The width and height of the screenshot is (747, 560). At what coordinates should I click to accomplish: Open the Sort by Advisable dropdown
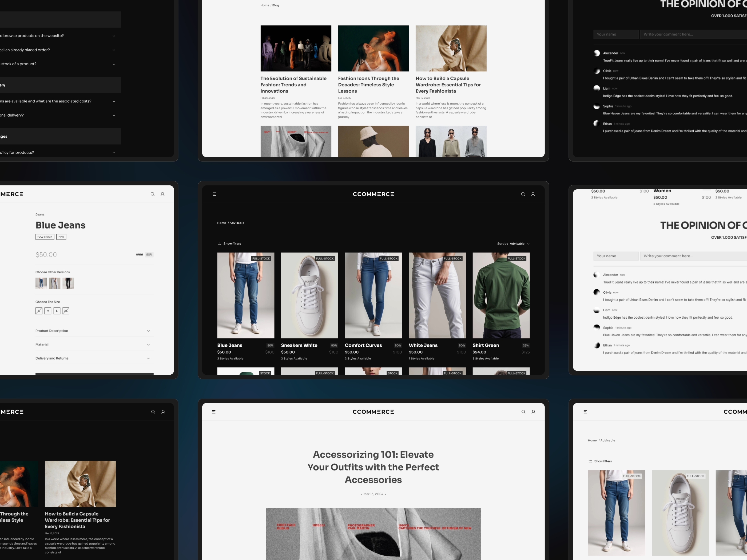517,243
